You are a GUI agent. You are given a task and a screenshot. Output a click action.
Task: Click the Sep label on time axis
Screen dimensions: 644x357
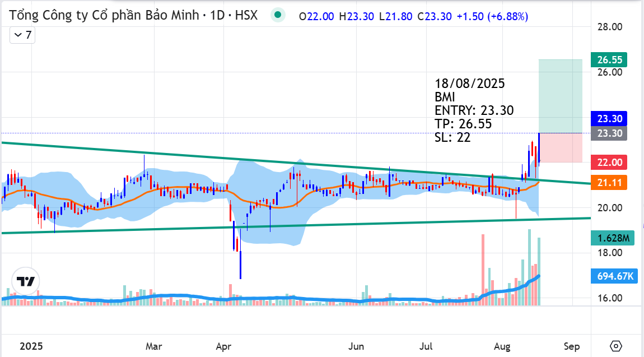[572, 346]
